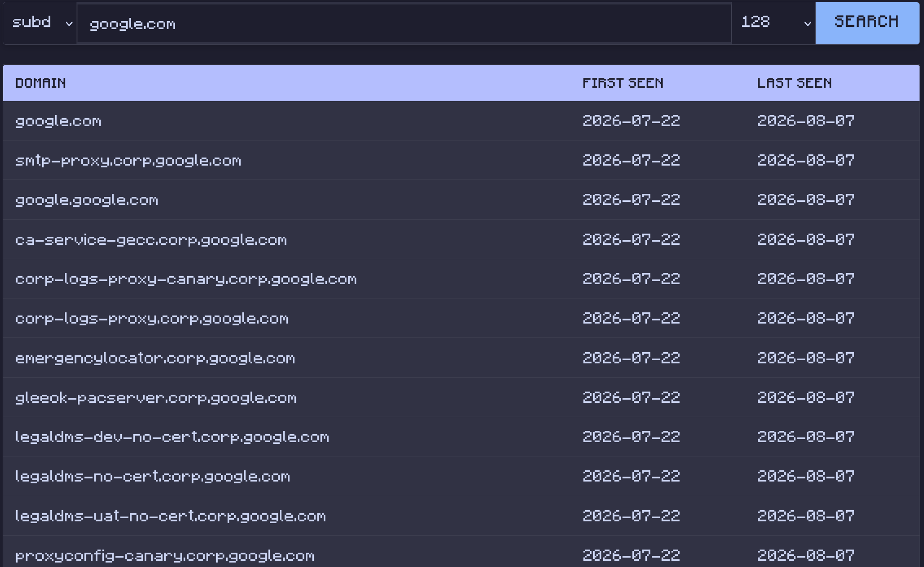Image resolution: width=924 pixels, height=567 pixels.
Task: Click first seen date for emergencylocator.corp.google.com
Action: (631, 358)
